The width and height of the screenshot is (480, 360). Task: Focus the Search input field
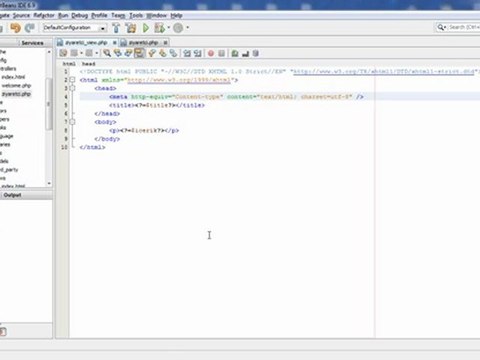point(464,27)
